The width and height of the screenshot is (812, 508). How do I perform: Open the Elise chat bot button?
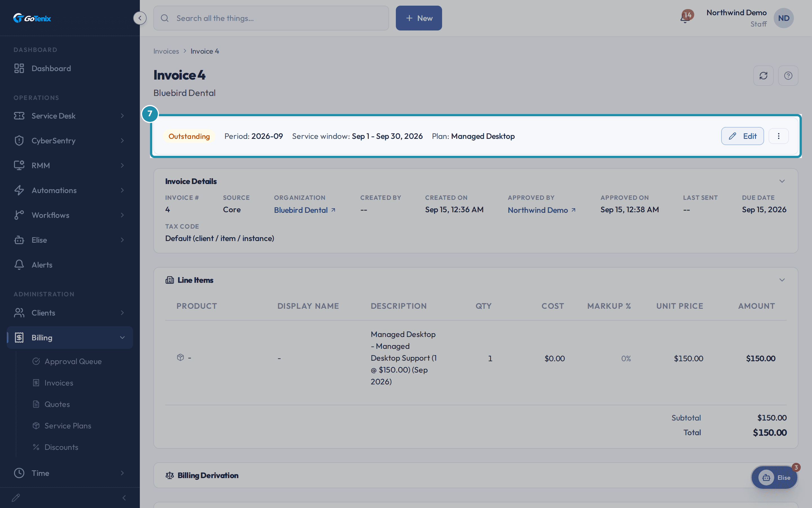(x=774, y=478)
